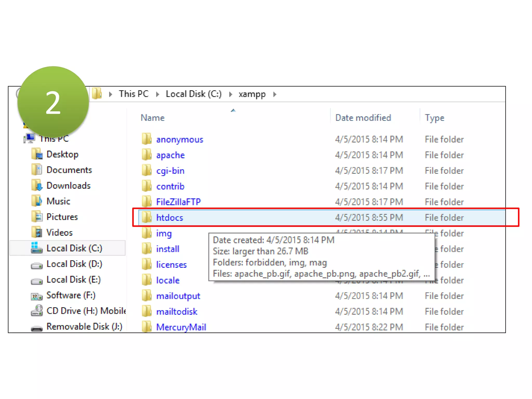Click the Type column header
This screenshot has height=399, width=532.
click(434, 118)
